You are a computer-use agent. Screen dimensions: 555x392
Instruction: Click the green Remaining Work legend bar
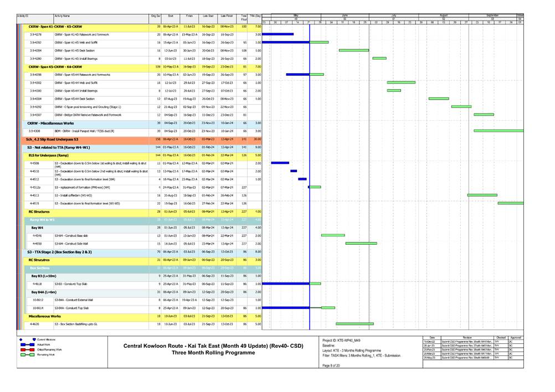coord(26,355)
